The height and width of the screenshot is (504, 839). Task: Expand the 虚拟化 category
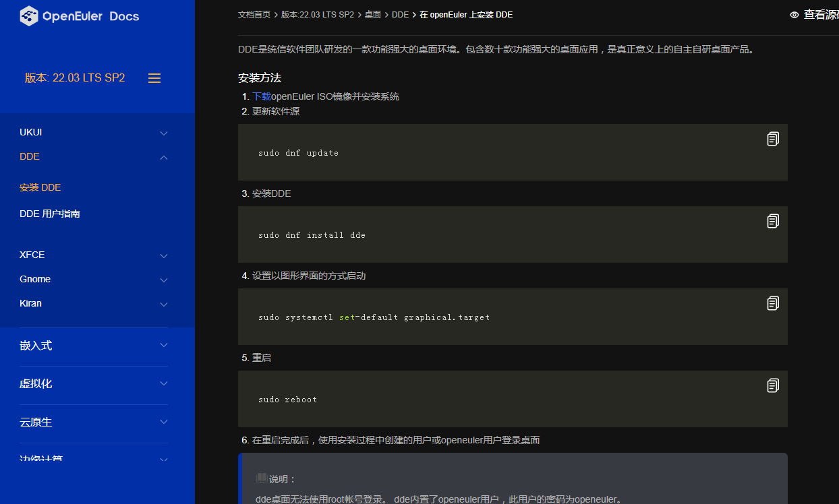[x=164, y=384]
